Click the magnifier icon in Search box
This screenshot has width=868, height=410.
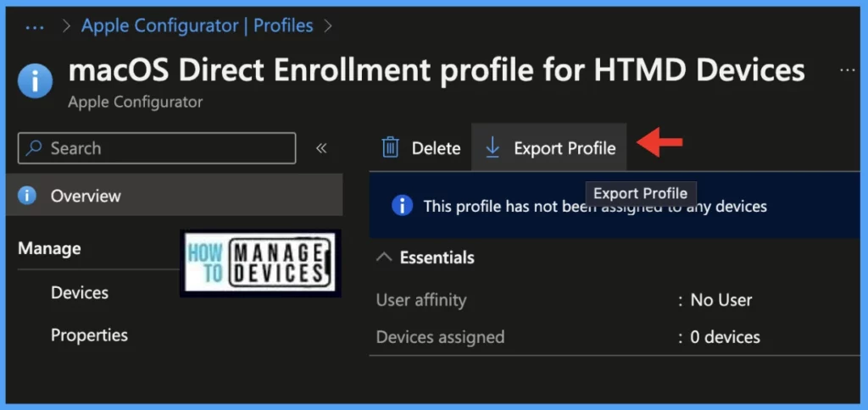[34, 147]
